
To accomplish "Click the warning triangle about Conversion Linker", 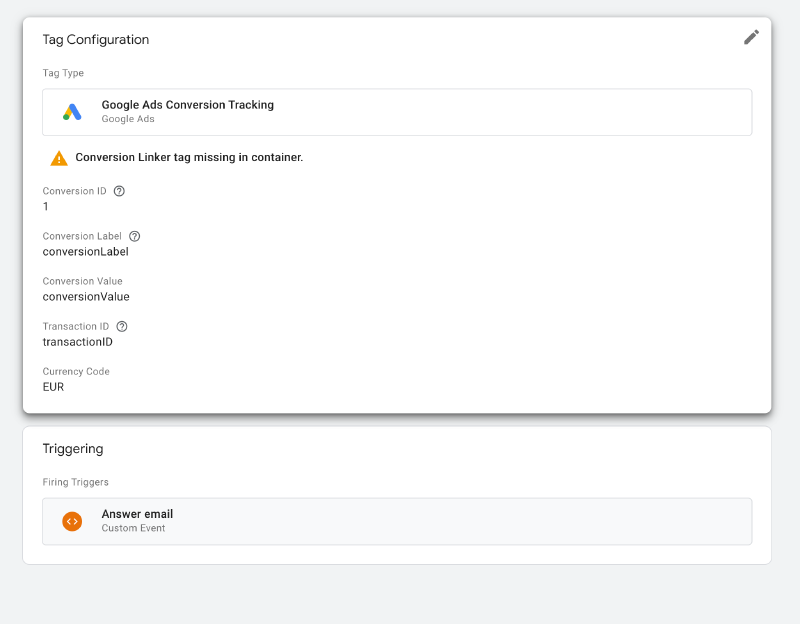I will [60, 156].
